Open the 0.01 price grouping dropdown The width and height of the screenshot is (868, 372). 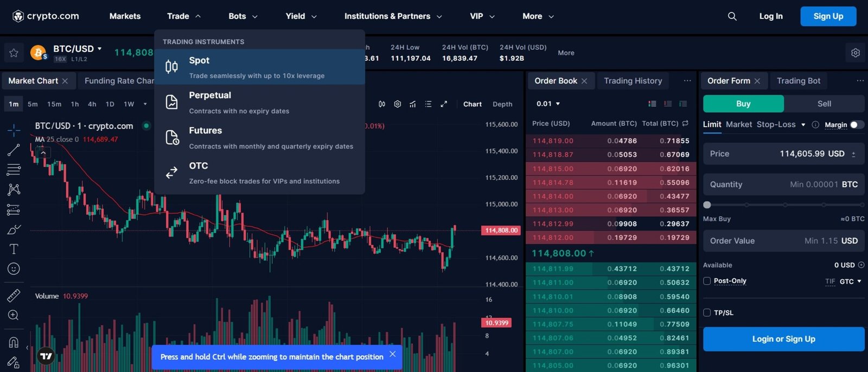(x=548, y=104)
